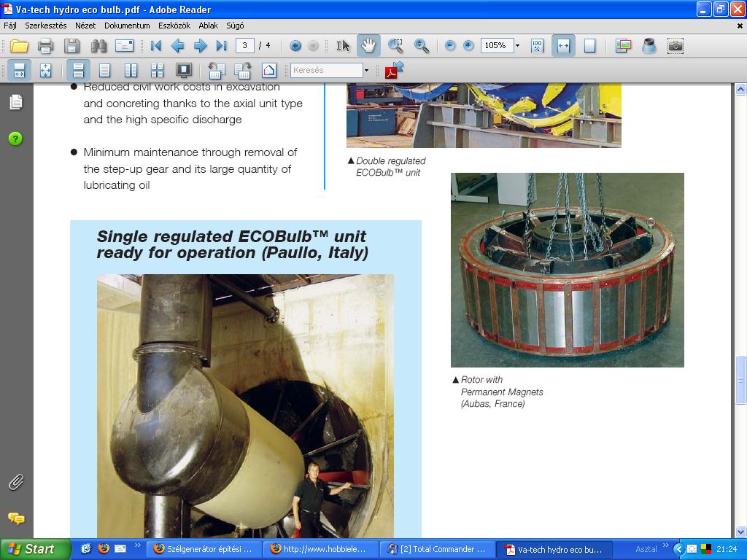Click the vertical scrollbar thumb
The image size is (747, 560).
click(x=740, y=380)
